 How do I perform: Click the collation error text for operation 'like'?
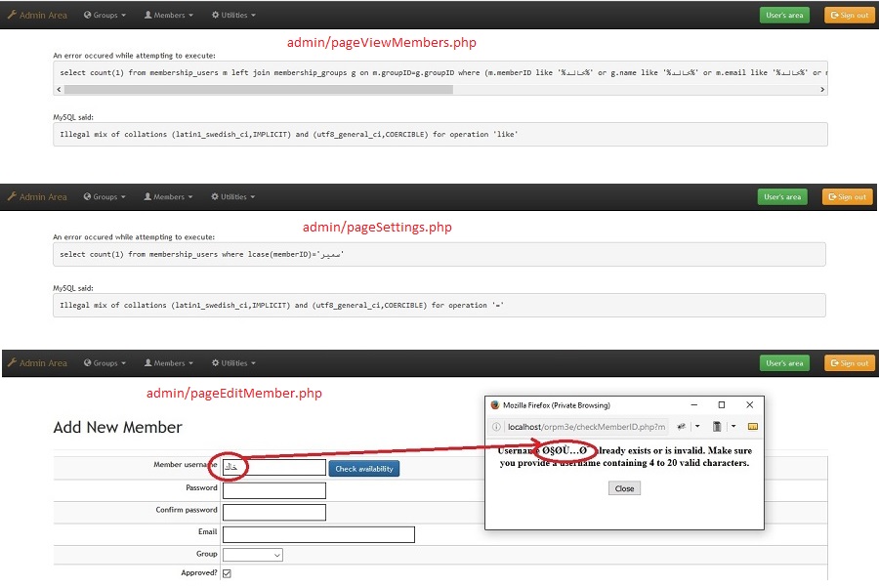(289, 135)
